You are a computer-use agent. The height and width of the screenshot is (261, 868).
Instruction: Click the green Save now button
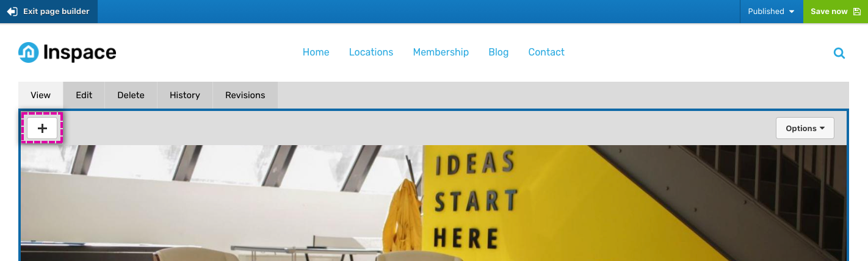836,12
